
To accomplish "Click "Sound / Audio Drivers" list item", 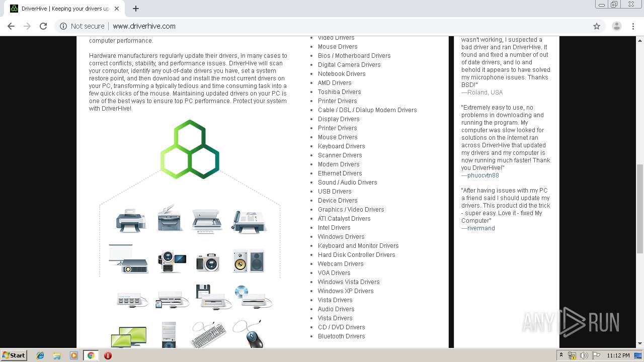I will pyautogui.click(x=348, y=183).
